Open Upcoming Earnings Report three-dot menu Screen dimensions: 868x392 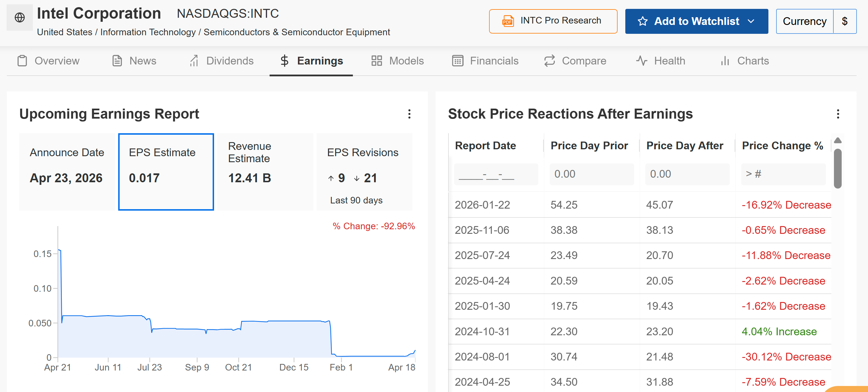tap(410, 114)
